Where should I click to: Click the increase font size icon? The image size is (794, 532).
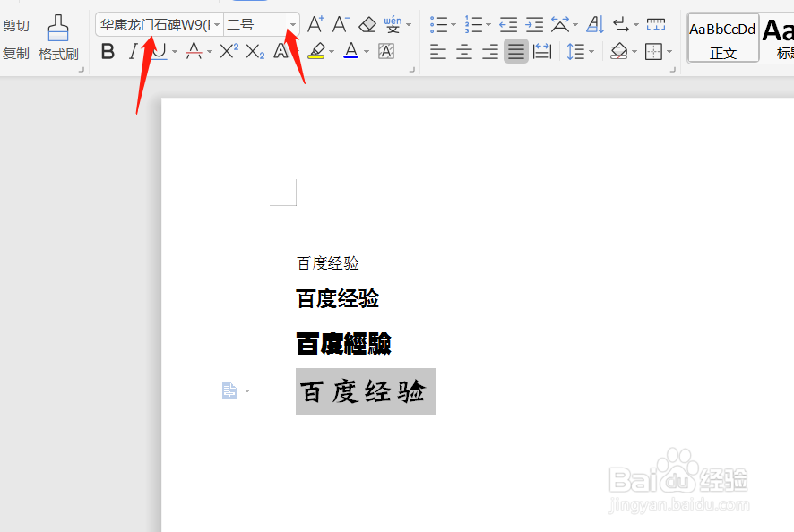point(314,24)
